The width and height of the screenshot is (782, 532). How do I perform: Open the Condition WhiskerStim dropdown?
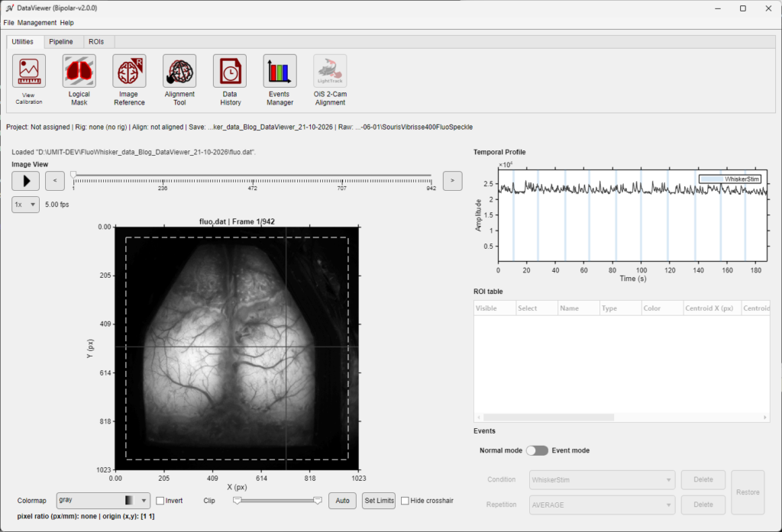point(602,479)
